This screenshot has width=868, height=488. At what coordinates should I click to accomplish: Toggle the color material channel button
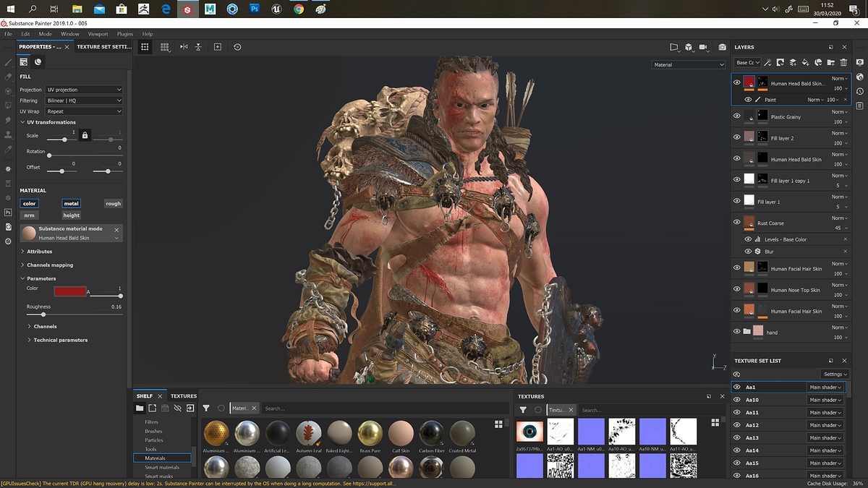point(29,204)
